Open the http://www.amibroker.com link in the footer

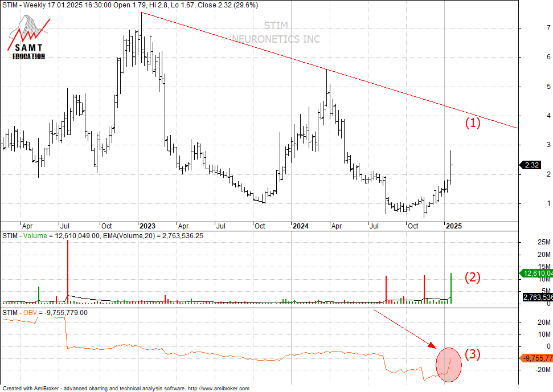(219, 389)
